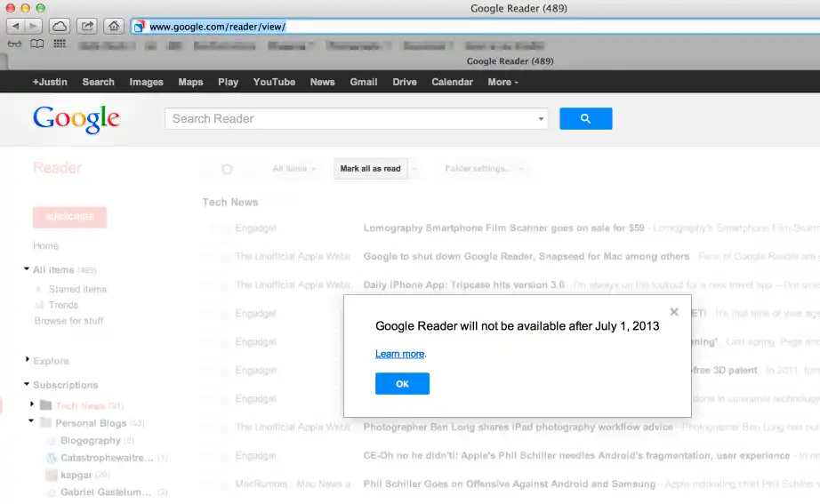
Task: Expand the Tech News folder triangle
Action: coord(32,404)
